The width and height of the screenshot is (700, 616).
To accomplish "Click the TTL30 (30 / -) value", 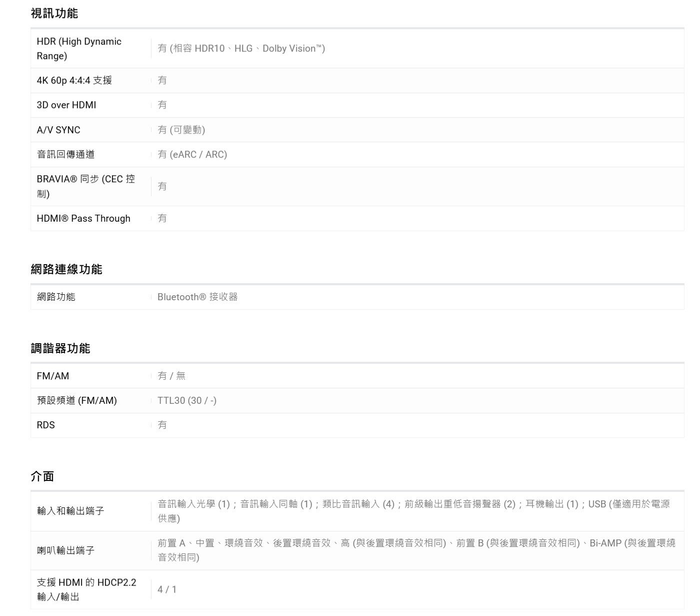I will coord(187,400).
